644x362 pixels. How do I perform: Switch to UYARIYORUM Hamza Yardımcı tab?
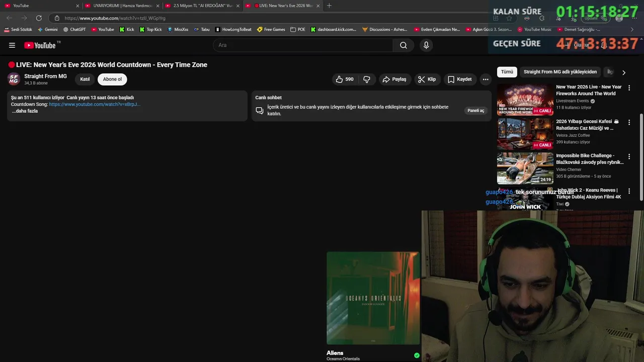(x=122, y=6)
